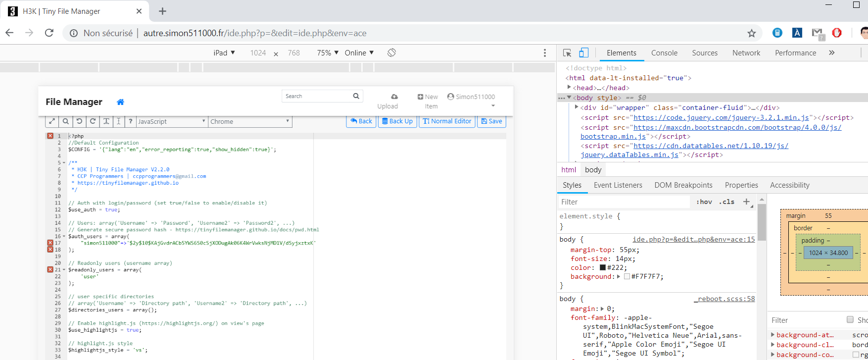Switch to Normal Editor
This screenshot has width=868, height=360.
(447, 121)
